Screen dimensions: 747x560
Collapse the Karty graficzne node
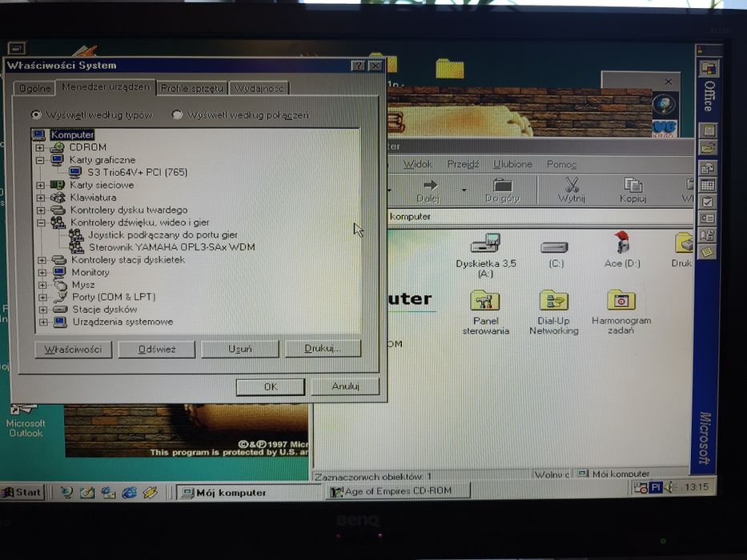coord(40,161)
